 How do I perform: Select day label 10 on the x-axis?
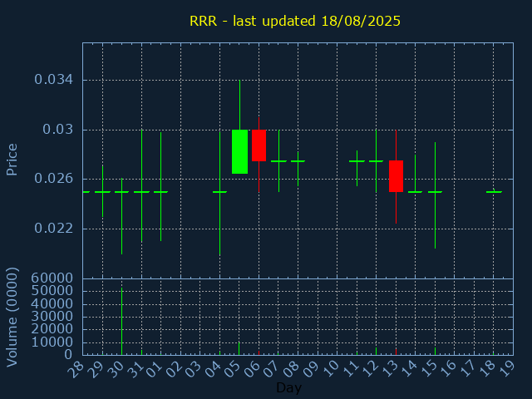point(330,369)
